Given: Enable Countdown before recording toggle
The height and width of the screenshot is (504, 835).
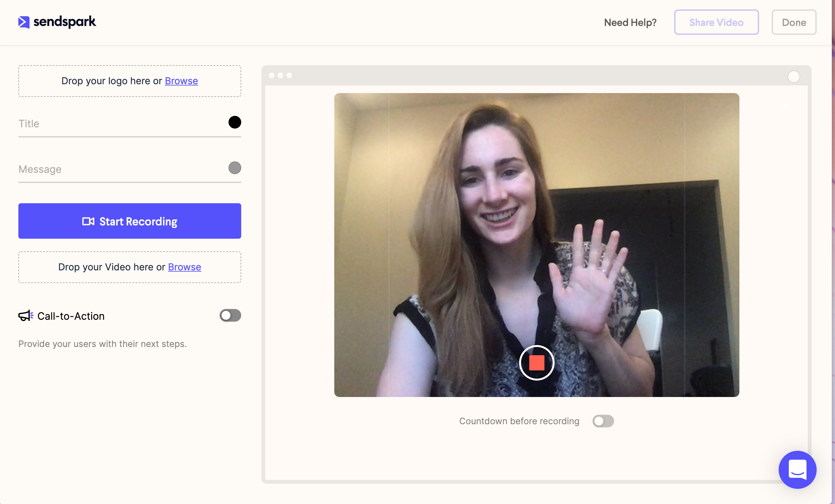Looking at the screenshot, I should (603, 421).
